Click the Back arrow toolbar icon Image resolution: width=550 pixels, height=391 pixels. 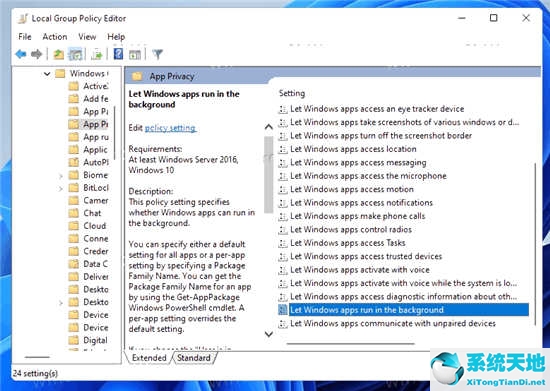click(x=21, y=54)
